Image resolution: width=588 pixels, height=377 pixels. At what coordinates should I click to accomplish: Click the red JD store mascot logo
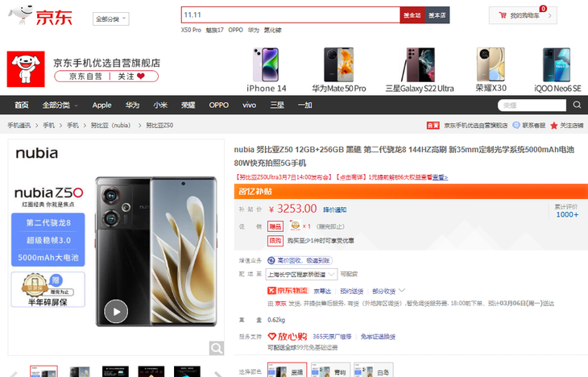pos(26,69)
